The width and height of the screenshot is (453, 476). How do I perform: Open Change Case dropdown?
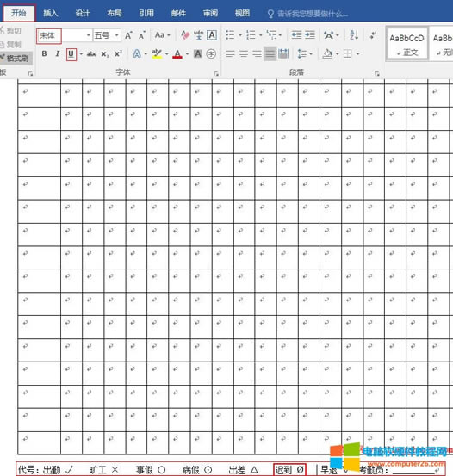click(162, 35)
